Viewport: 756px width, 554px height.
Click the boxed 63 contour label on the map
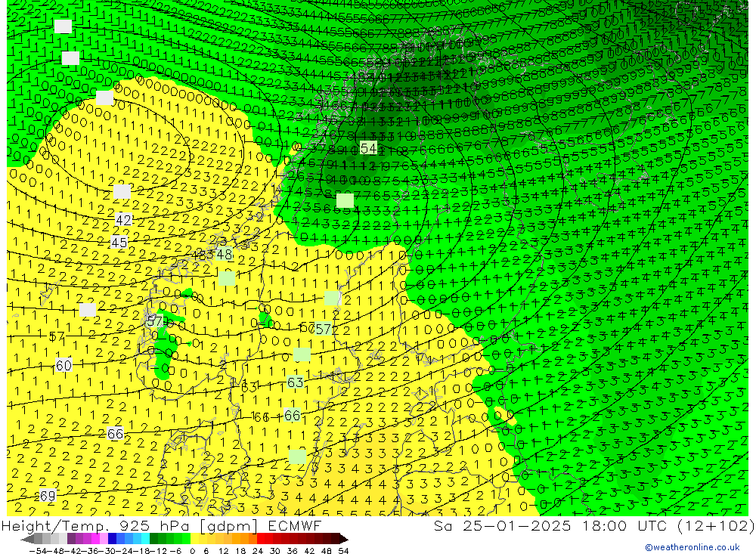pos(295,382)
